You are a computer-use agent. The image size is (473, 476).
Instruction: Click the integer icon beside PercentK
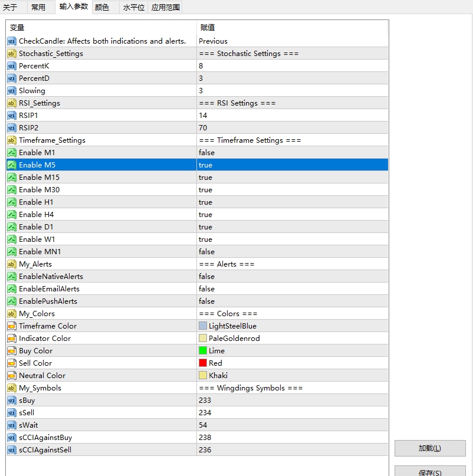coord(12,66)
